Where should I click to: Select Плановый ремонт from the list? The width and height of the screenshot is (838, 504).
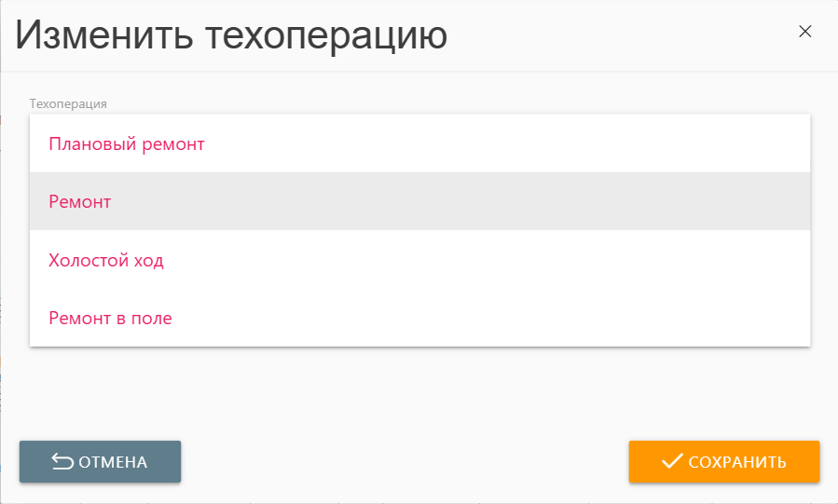pos(127,144)
